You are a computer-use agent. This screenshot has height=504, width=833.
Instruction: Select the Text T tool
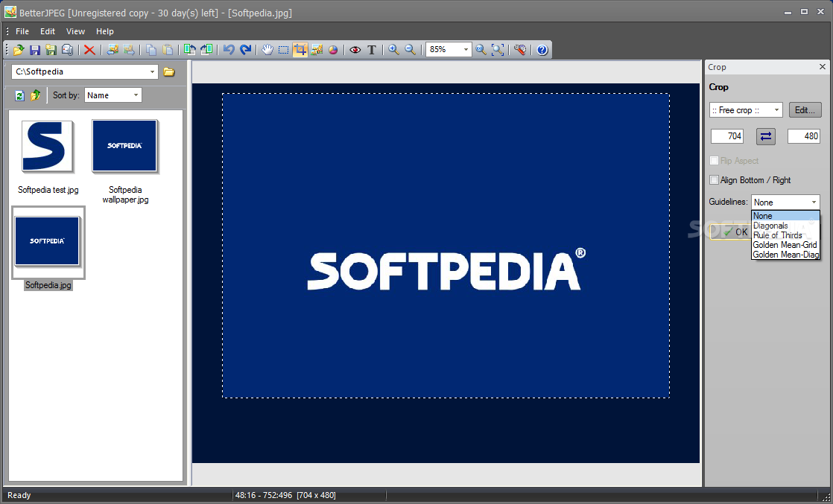pyautogui.click(x=372, y=50)
